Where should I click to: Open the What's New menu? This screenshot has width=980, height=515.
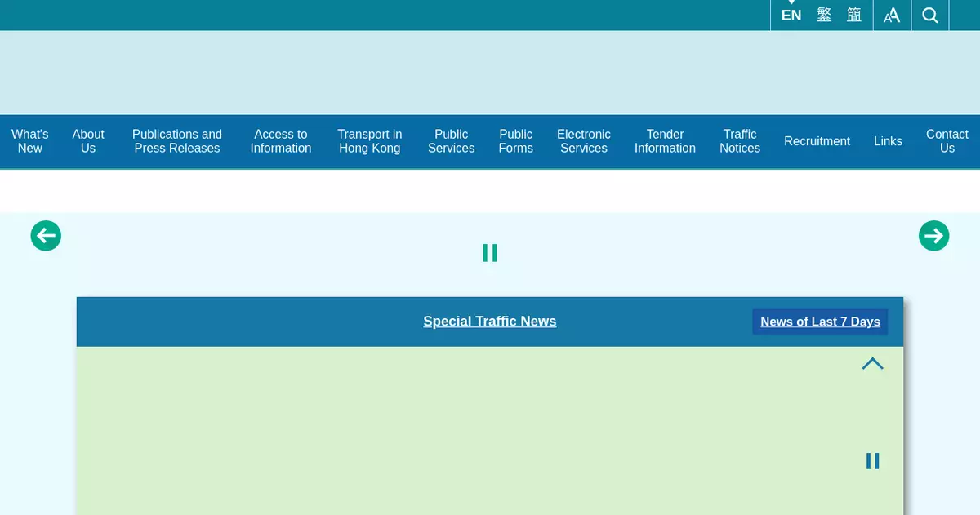tap(30, 141)
